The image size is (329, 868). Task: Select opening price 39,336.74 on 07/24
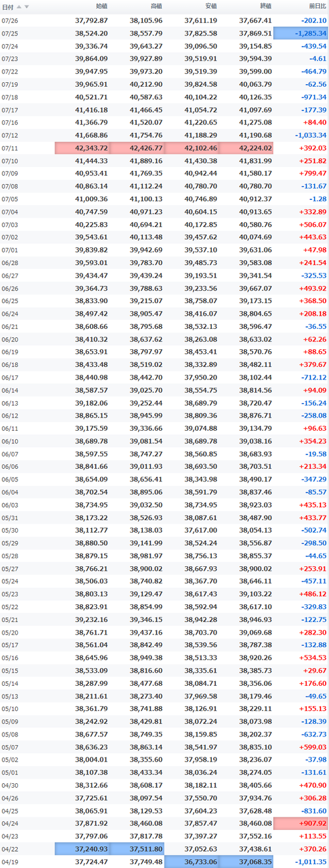click(91, 47)
